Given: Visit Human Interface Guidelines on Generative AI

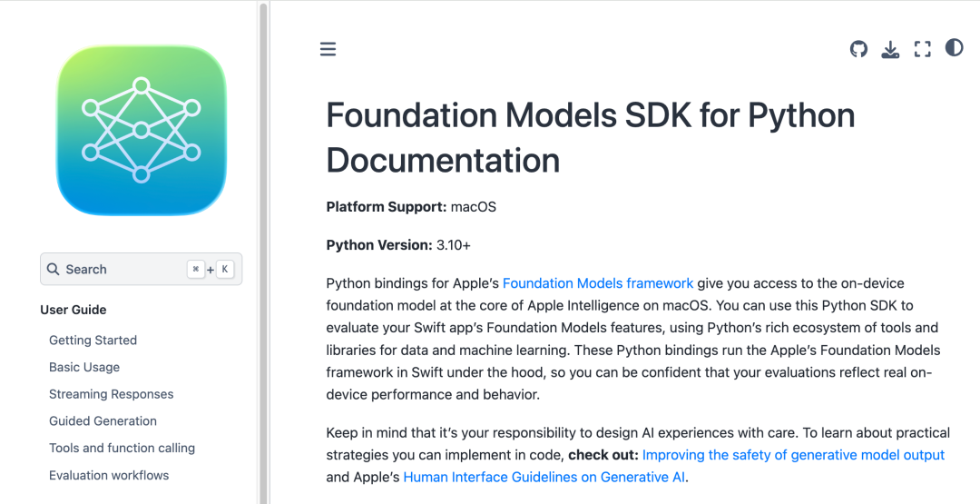Looking at the screenshot, I should tap(544, 477).
